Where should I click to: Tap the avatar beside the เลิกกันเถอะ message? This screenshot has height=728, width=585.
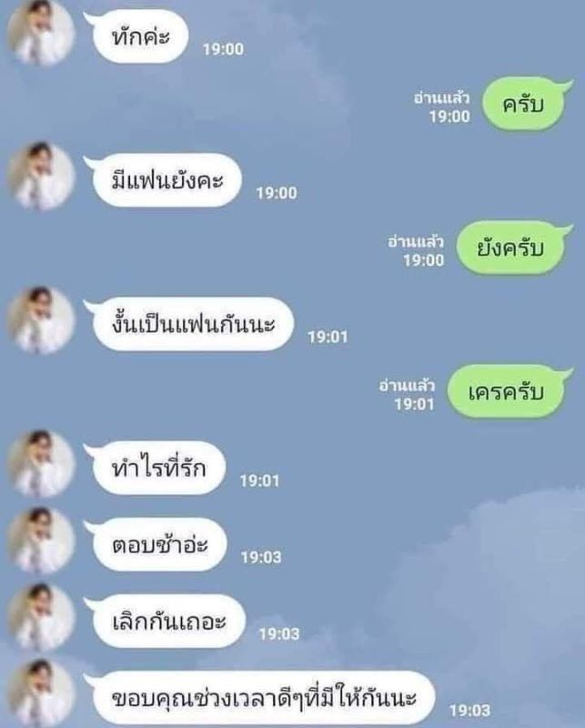(x=41, y=618)
